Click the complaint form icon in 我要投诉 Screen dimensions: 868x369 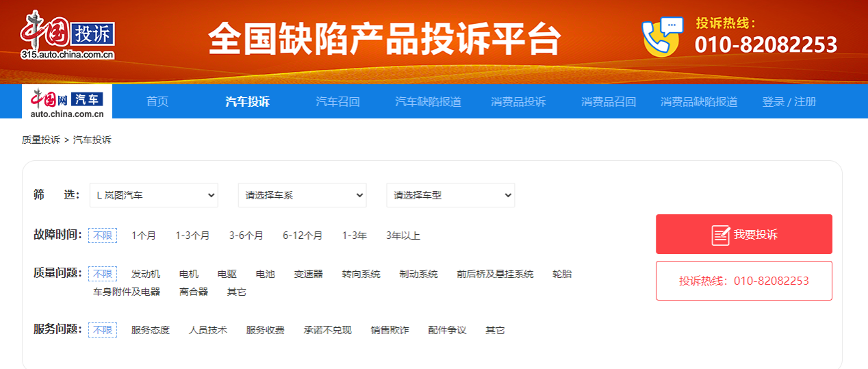[x=721, y=235]
